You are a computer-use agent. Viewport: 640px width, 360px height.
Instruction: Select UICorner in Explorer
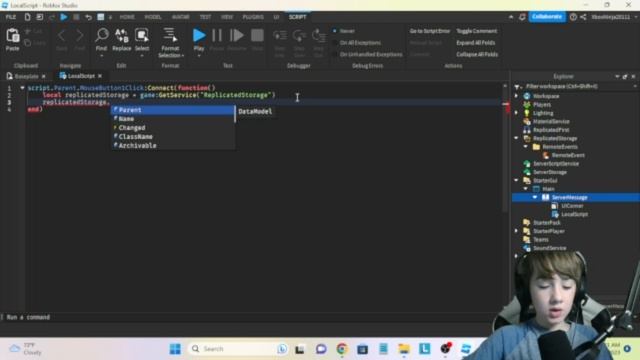(572, 206)
